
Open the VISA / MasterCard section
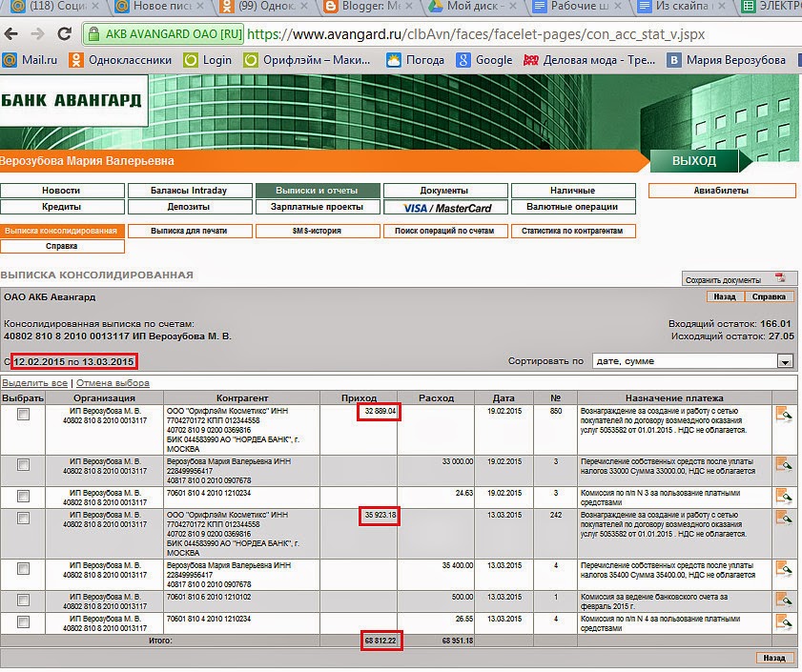pyautogui.click(x=445, y=207)
